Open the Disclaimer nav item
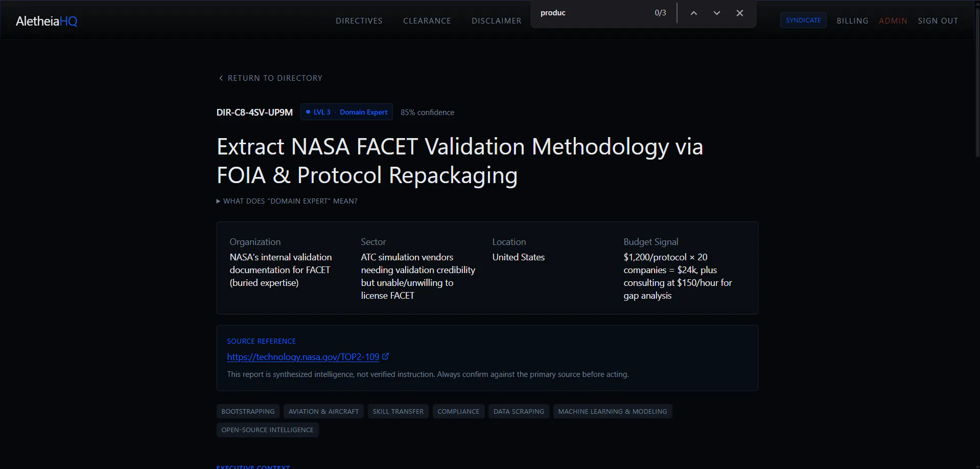The width and height of the screenshot is (980, 469). click(496, 21)
